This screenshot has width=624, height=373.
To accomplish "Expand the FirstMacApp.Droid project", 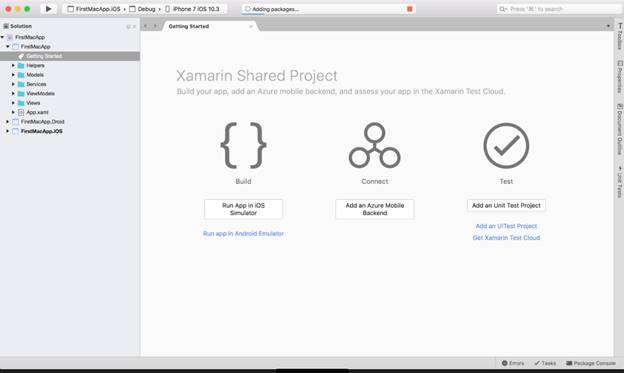I will pos(8,122).
